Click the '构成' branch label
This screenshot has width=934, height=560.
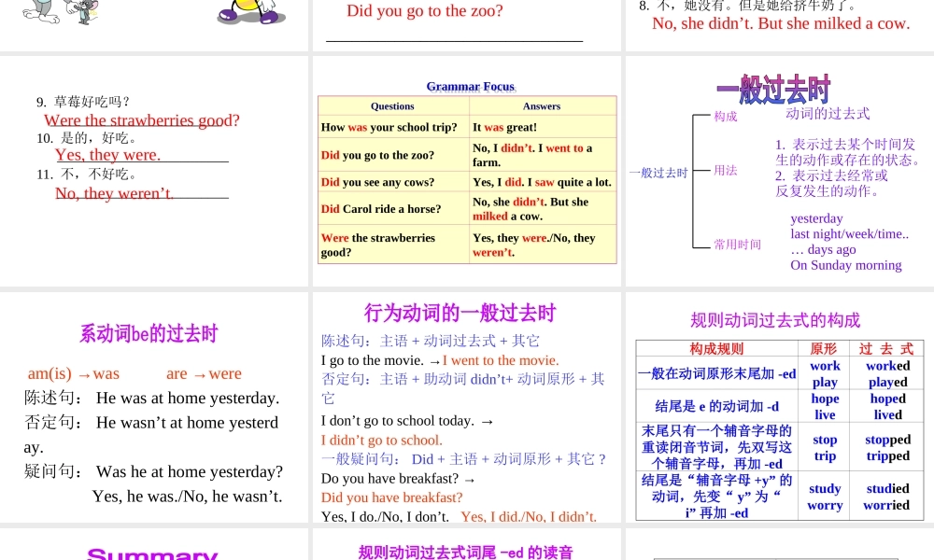pos(726,117)
